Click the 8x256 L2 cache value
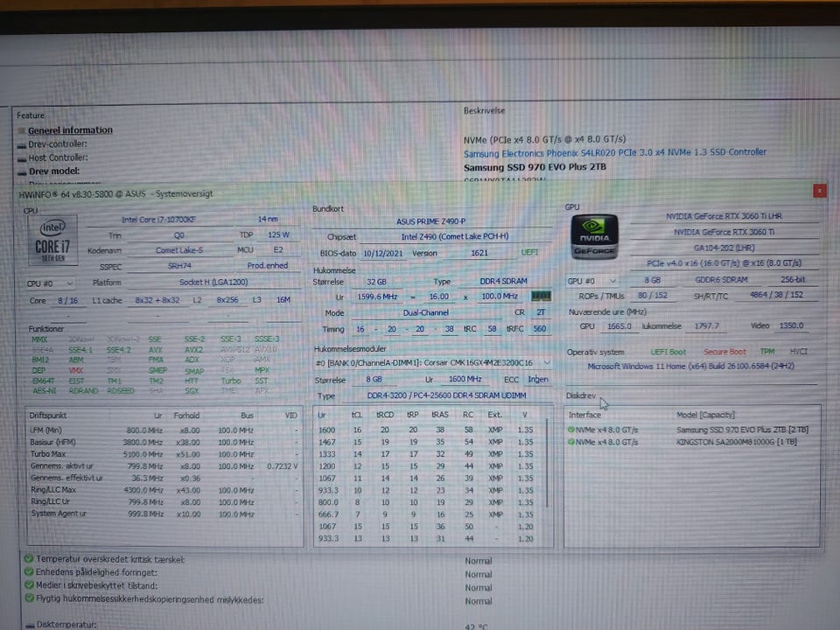This screenshot has height=630, width=840. coord(227,300)
